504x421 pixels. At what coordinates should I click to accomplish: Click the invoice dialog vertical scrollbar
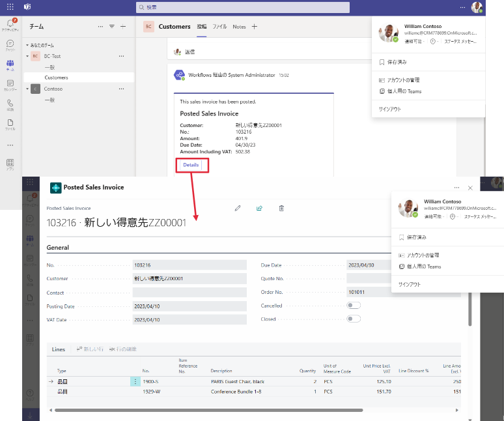click(470, 310)
